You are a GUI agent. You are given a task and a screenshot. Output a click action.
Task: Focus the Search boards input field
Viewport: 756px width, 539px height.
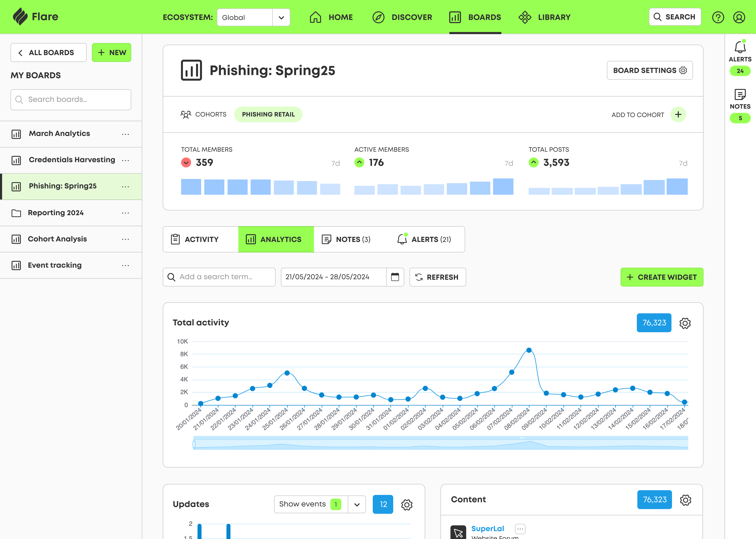[71, 100]
